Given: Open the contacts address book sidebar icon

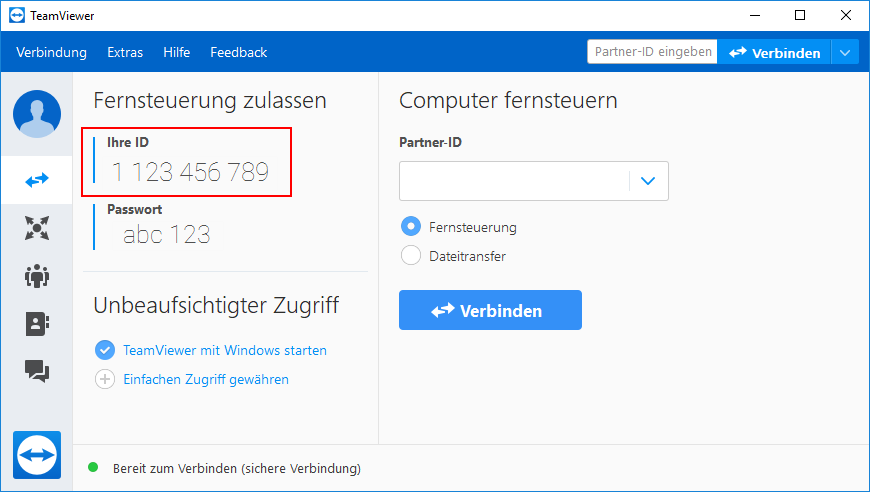Looking at the screenshot, I should pyautogui.click(x=37, y=323).
